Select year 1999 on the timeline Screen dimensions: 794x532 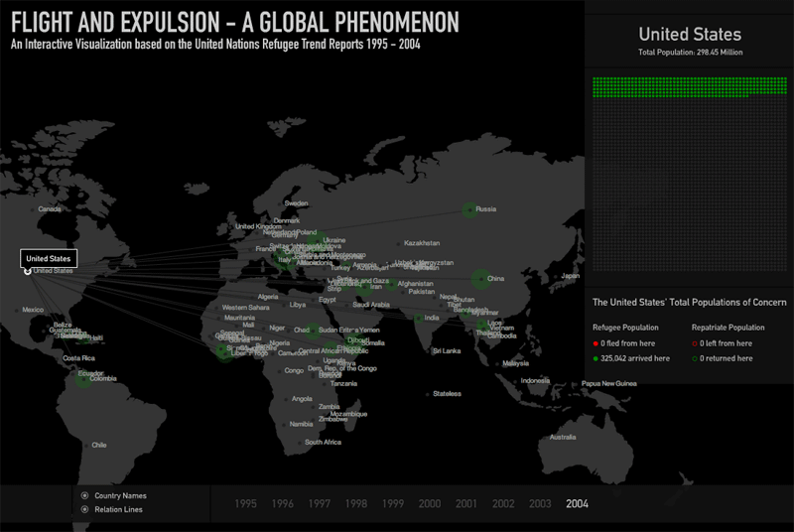point(393,503)
